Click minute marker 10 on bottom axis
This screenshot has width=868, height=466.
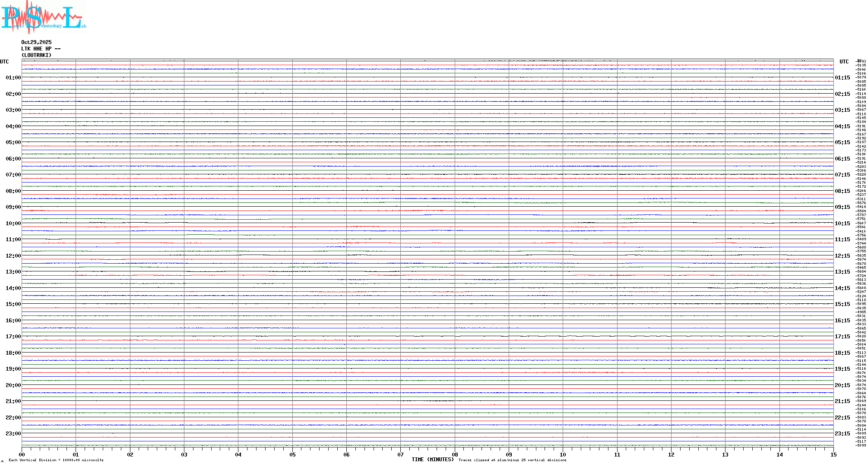pos(563,455)
